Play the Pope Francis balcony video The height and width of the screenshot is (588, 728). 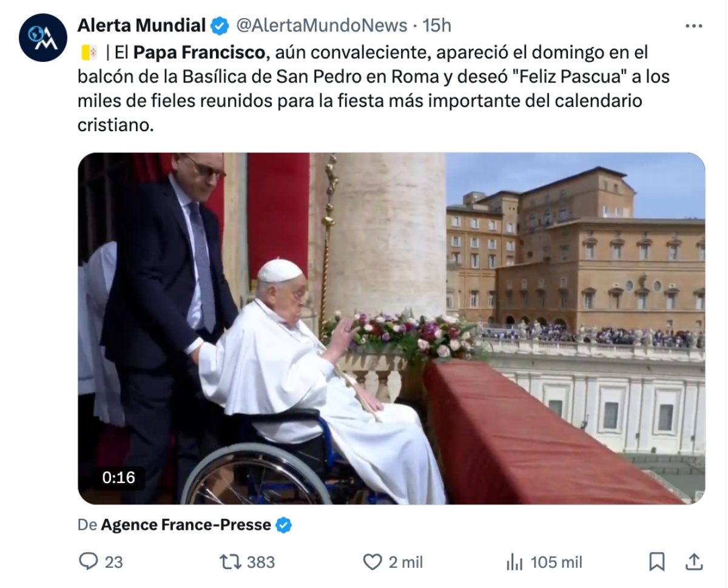click(391, 328)
